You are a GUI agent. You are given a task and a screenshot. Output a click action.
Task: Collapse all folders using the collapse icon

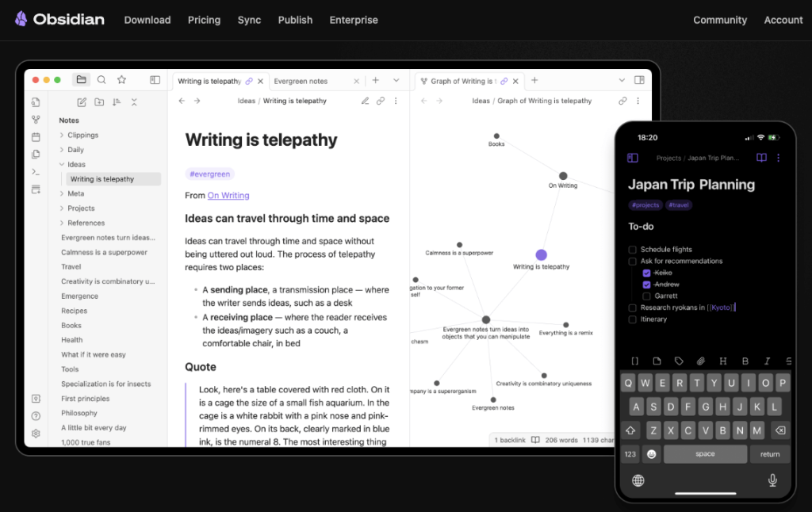(134, 101)
